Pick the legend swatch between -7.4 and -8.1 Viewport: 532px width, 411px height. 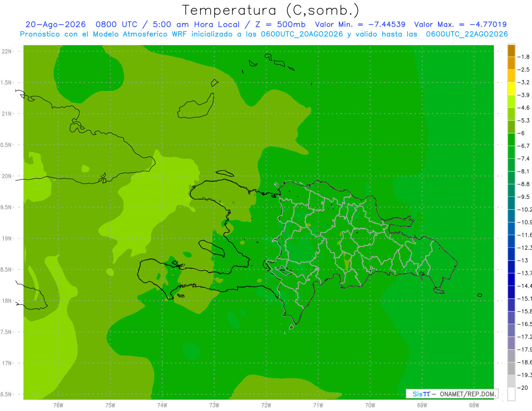click(x=511, y=165)
